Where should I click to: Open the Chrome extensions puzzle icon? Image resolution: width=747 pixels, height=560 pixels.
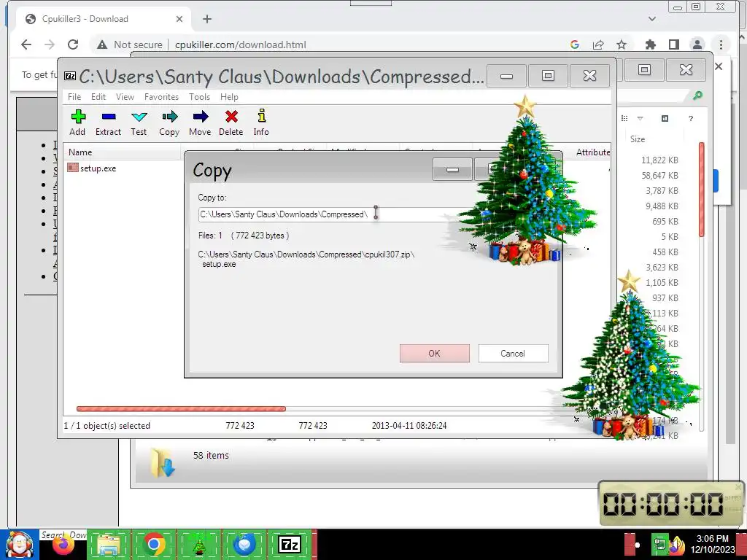tap(650, 44)
